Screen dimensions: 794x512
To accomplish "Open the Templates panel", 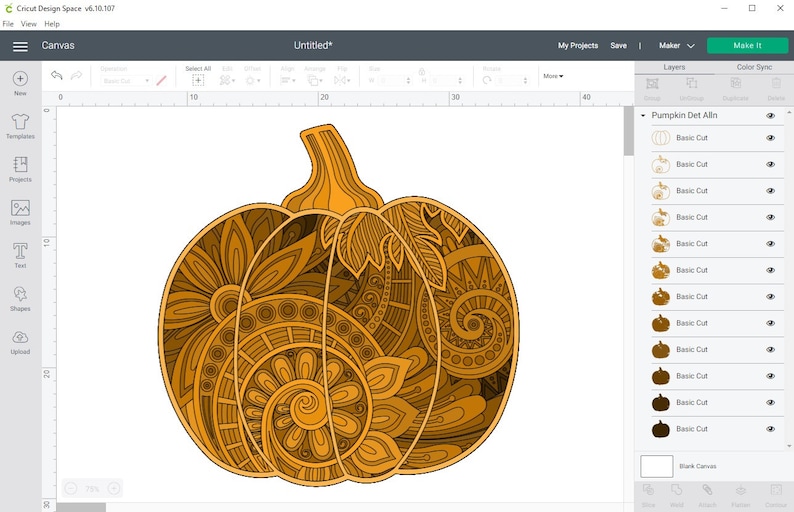I will pyautogui.click(x=20, y=126).
